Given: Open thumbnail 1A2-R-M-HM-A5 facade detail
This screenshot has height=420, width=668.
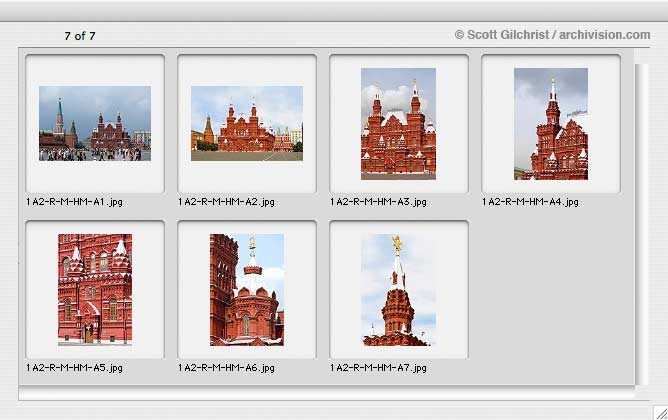Looking at the screenshot, I should (95, 289).
